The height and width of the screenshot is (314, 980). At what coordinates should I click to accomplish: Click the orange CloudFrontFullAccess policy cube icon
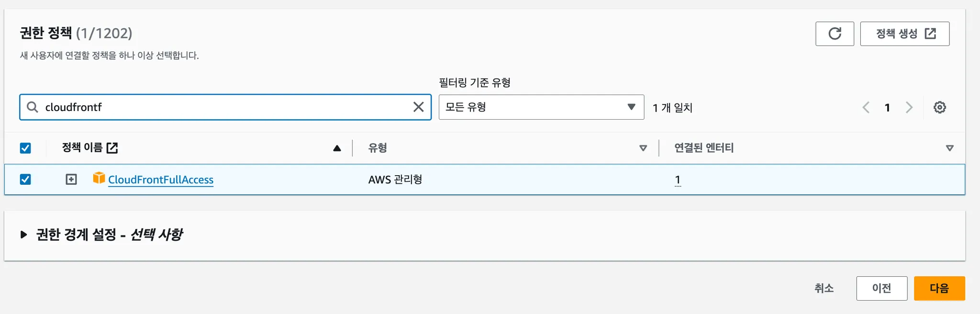tap(99, 178)
